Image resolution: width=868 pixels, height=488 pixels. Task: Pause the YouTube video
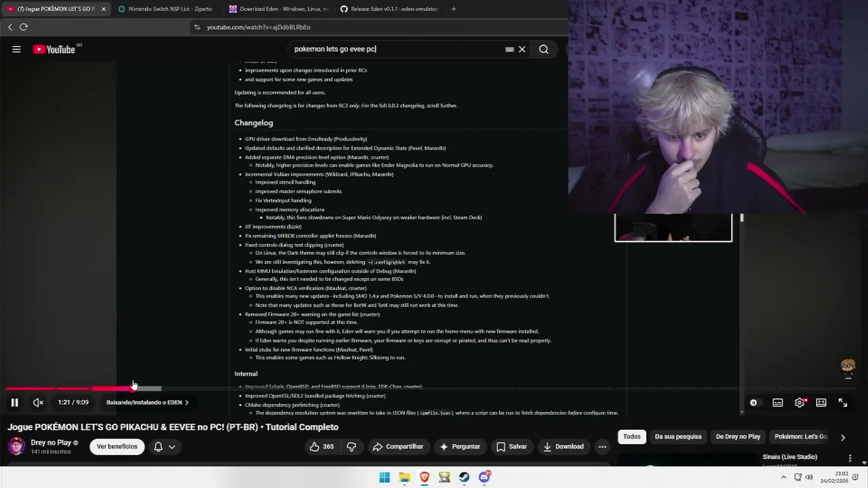pyautogui.click(x=14, y=403)
